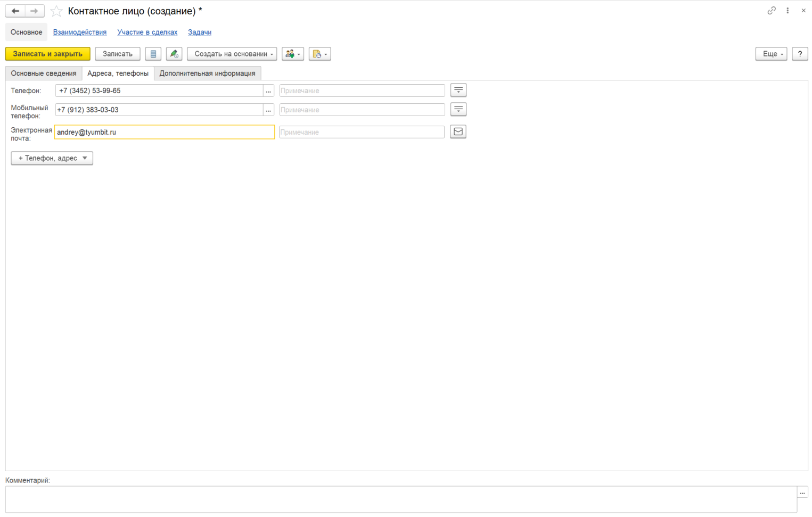Open the Участие в сделках link
The image size is (812, 517).
[147, 32]
